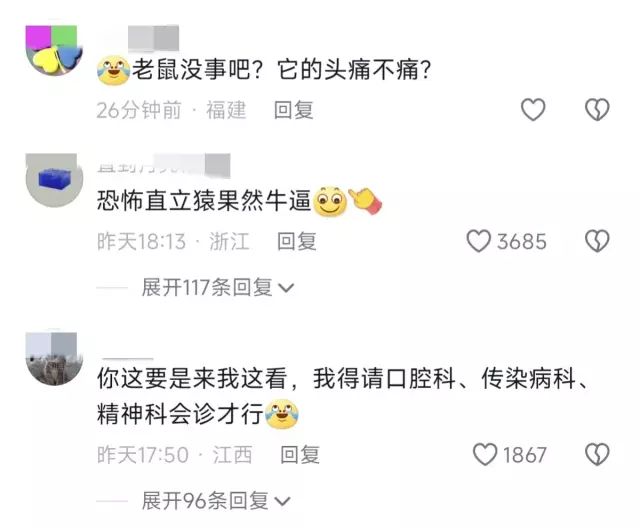Tap the crying-laughing emoji before 老鼠没事吧
640x527 pixels.
[113, 70]
